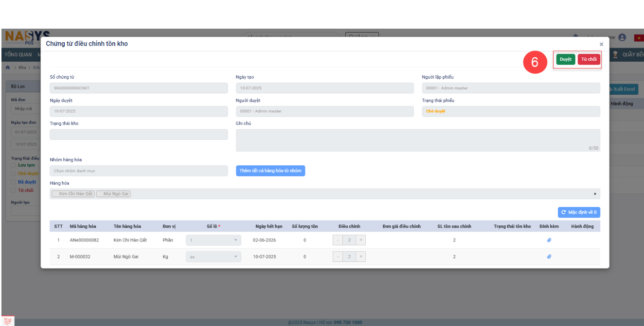Open attachment paperclip for Kim Chi Hàn Qốt
The height and width of the screenshot is (326, 644).
point(549,240)
